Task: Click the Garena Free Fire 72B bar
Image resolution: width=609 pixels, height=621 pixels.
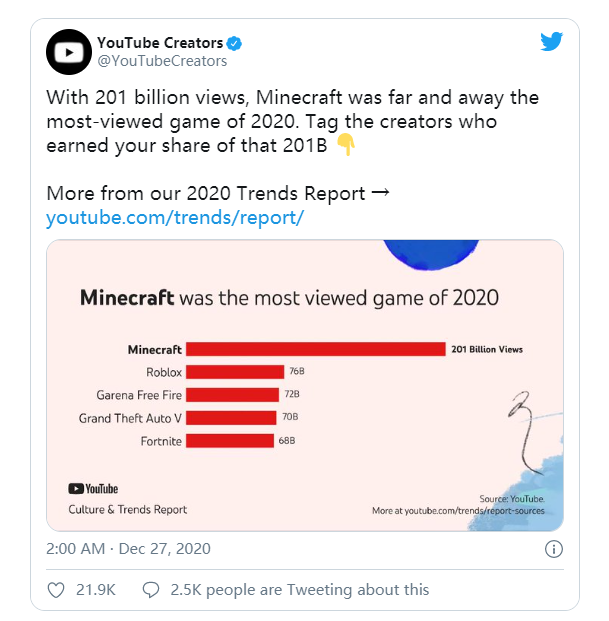Action: (x=233, y=395)
